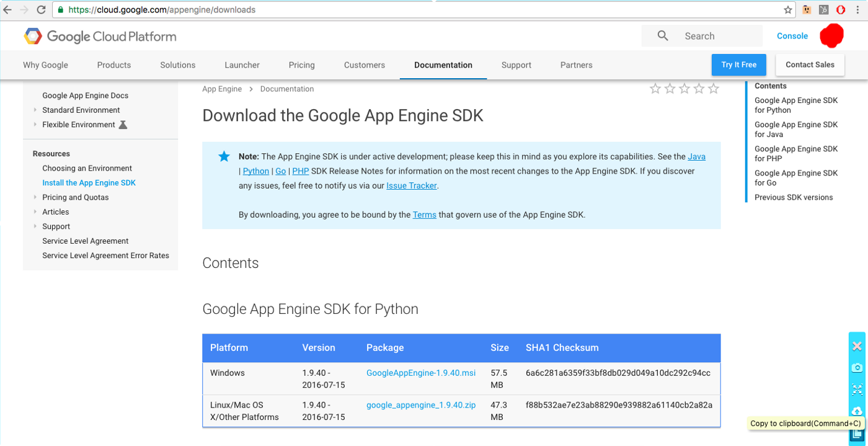The width and height of the screenshot is (868, 446).
Task: Download google_appengine_1.9.40.zip package
Action: 421,405
